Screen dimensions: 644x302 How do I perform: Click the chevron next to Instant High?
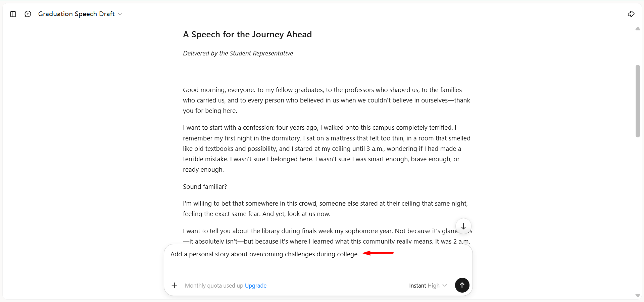coord(445,286)
